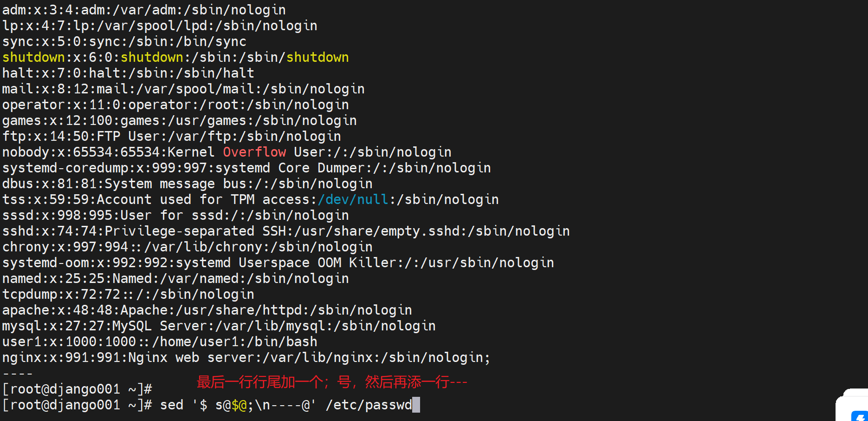Viewport: 868px width, 421px height.
Task: Click the sed command word at prompt
Action: point(172,405)
